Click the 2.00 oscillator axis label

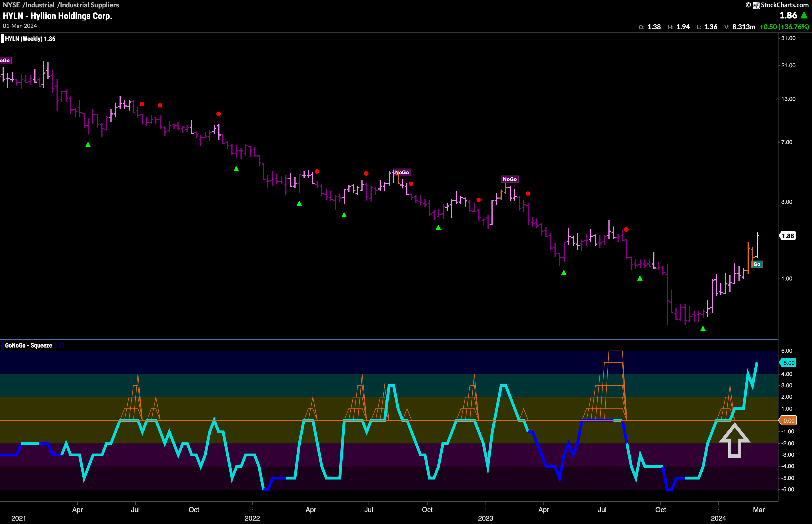[x=787, y=397]
